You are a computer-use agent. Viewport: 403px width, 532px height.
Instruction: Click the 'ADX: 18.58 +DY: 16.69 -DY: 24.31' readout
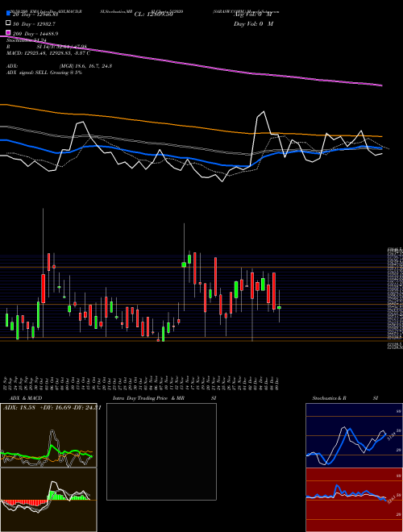[52, 408]
